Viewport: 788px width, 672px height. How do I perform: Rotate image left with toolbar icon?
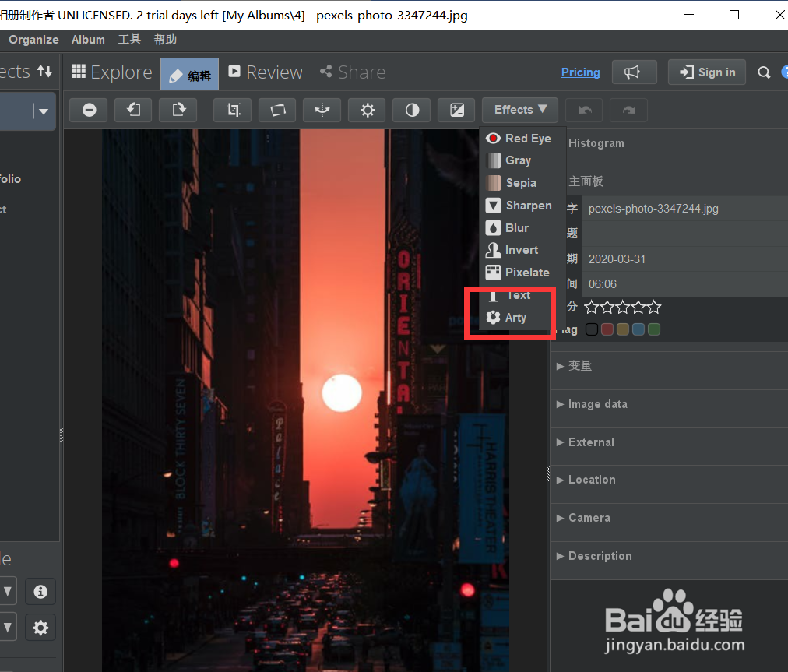(133, 110)
